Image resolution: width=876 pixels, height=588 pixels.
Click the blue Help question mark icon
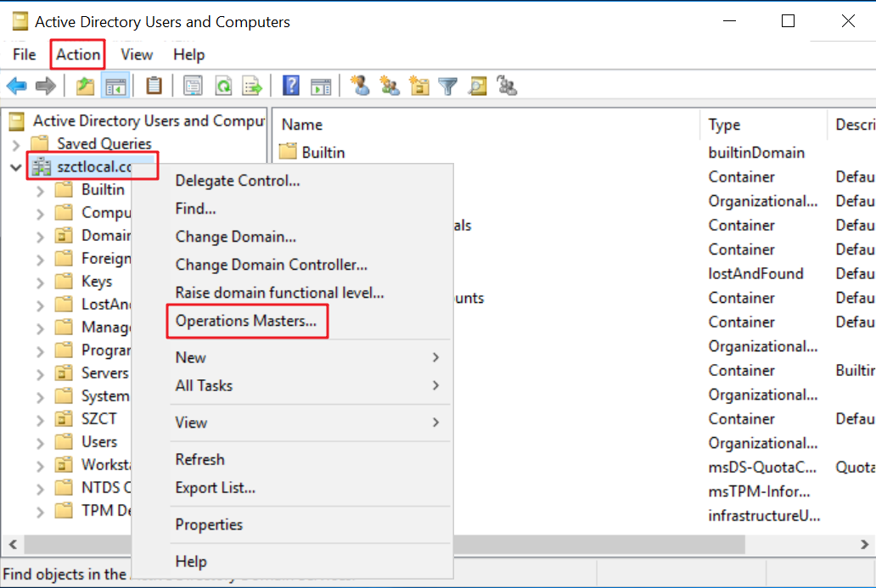[x=291, y=86]
